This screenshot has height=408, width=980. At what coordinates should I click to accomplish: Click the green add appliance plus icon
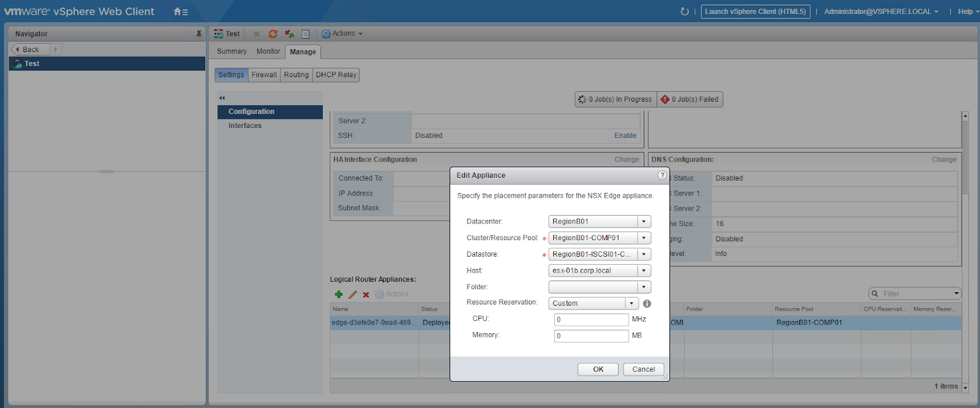pos(339,295)
